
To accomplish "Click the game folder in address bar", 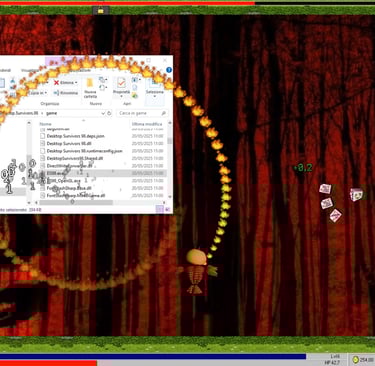I will click(x=51, y=113).
